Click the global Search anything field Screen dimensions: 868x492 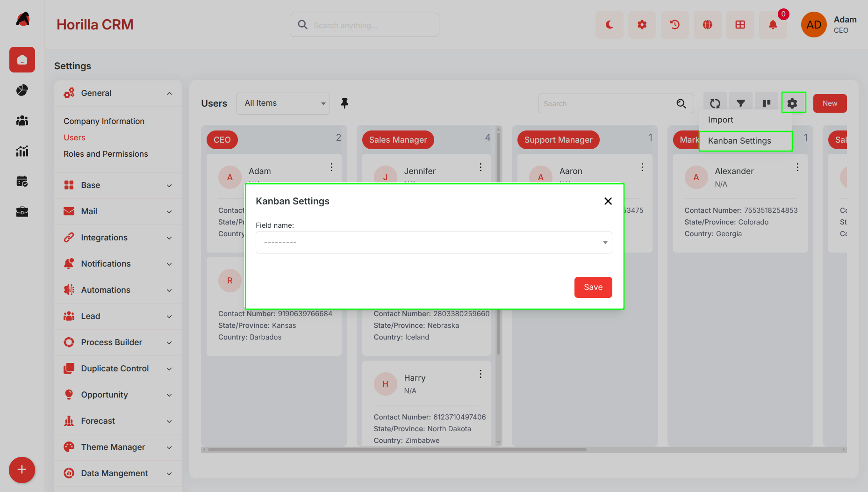(x=364, y=25)
